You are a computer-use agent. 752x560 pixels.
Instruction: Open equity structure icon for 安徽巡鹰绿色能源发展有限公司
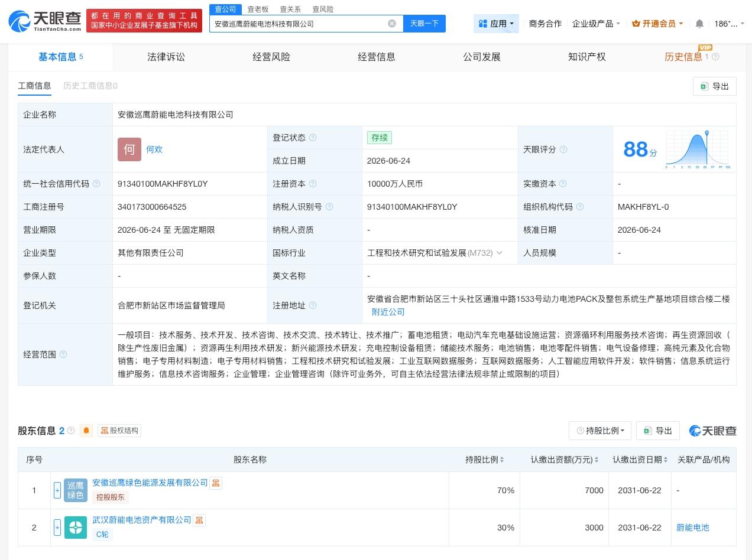point(216,483)
